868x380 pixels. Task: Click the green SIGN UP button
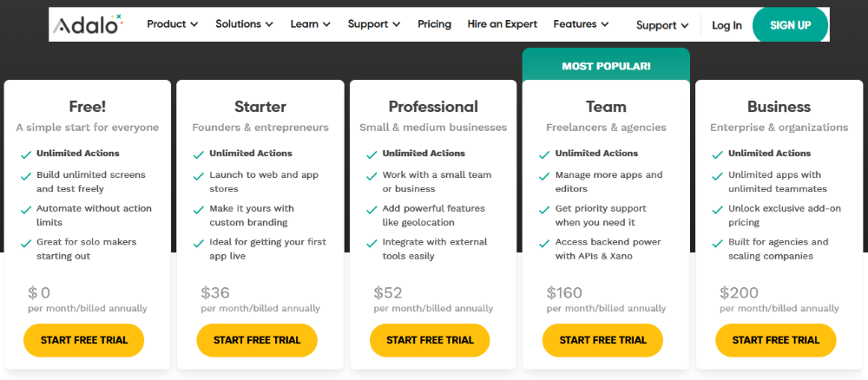tap(791, 25)
